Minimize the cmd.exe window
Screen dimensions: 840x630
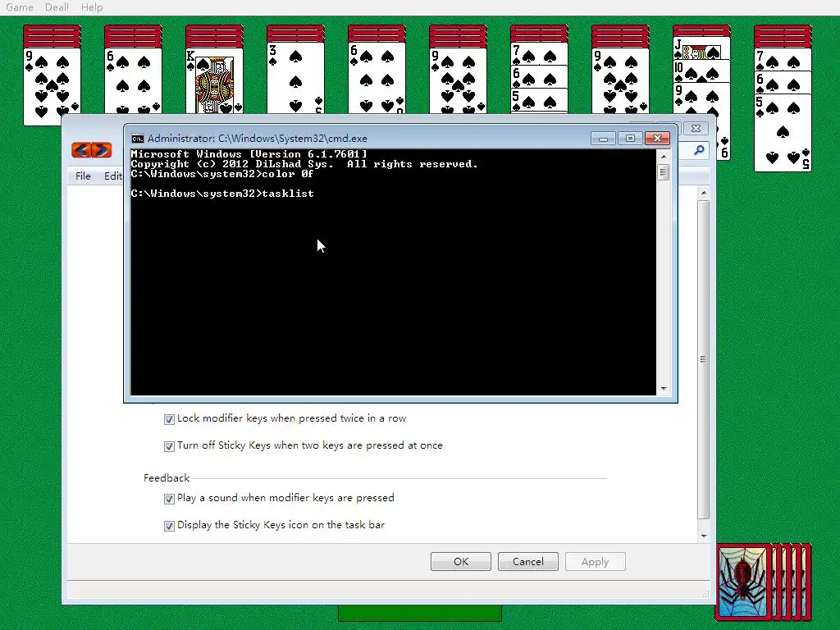(x=603, y=139)
